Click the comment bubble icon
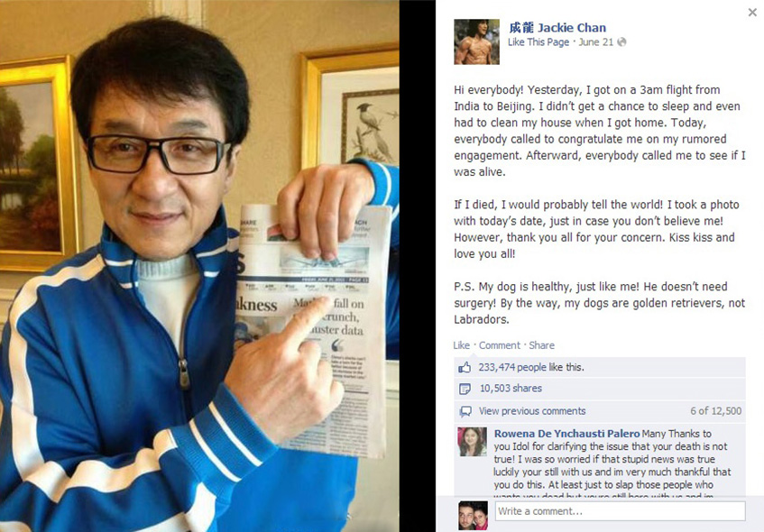The height and width of the screenshot is (532, 764). click(465, 412)
